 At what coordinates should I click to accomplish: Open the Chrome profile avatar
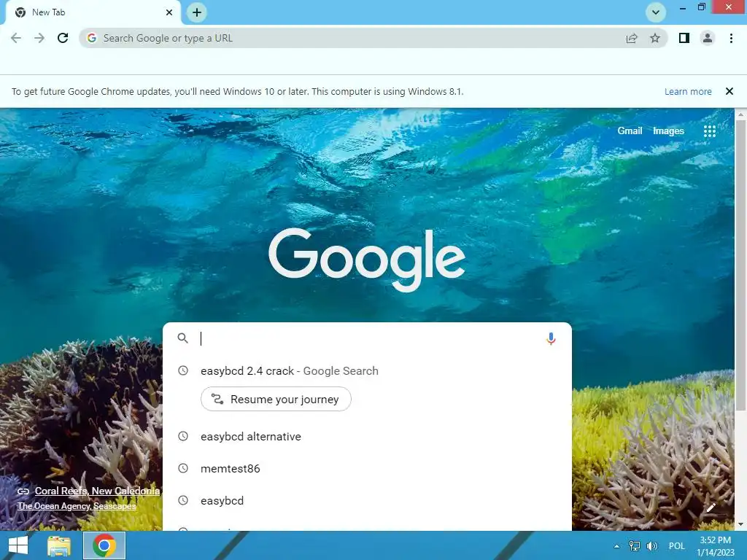[x=708, y=38]
